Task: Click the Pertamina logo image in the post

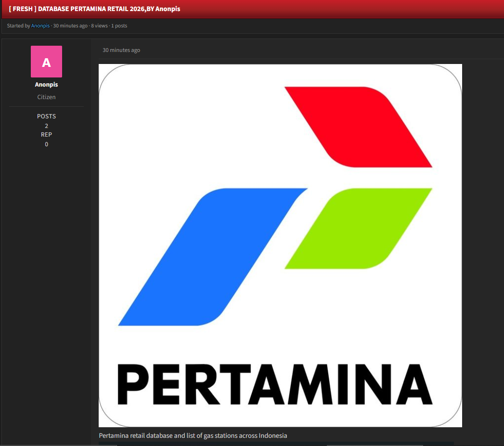Action: coord(280,245)
